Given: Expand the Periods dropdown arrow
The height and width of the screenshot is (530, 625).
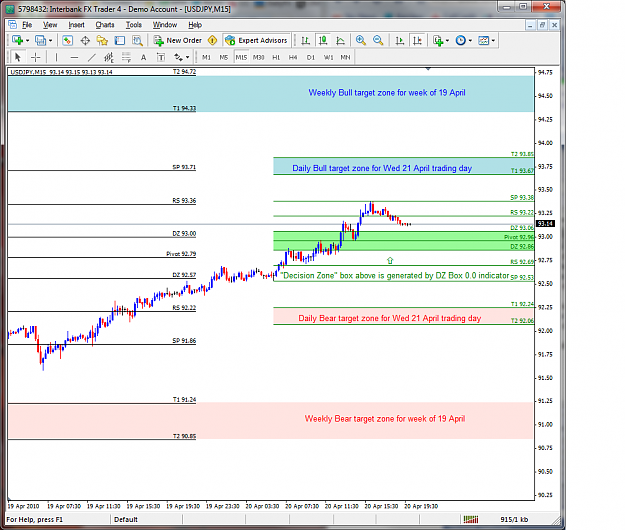Looking at the screenshot, I should click(470, 41).
